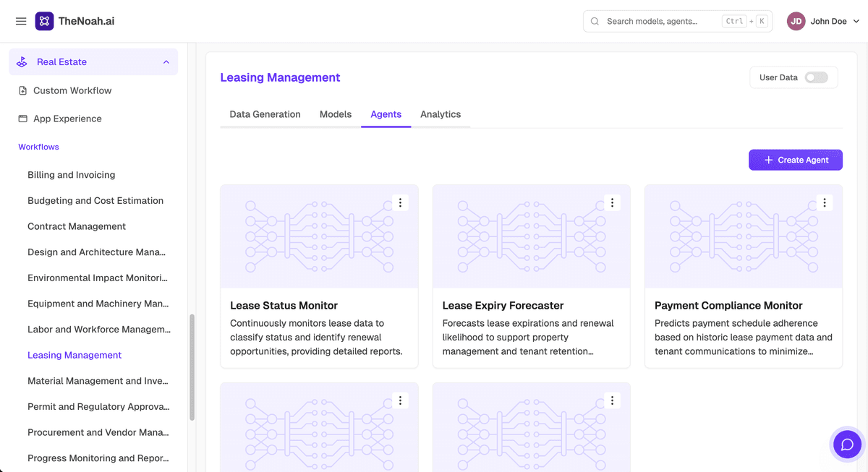This screenshot has width=868, height=472.
Task: Collapse the Real Estate section
Action: click(166, 62)
